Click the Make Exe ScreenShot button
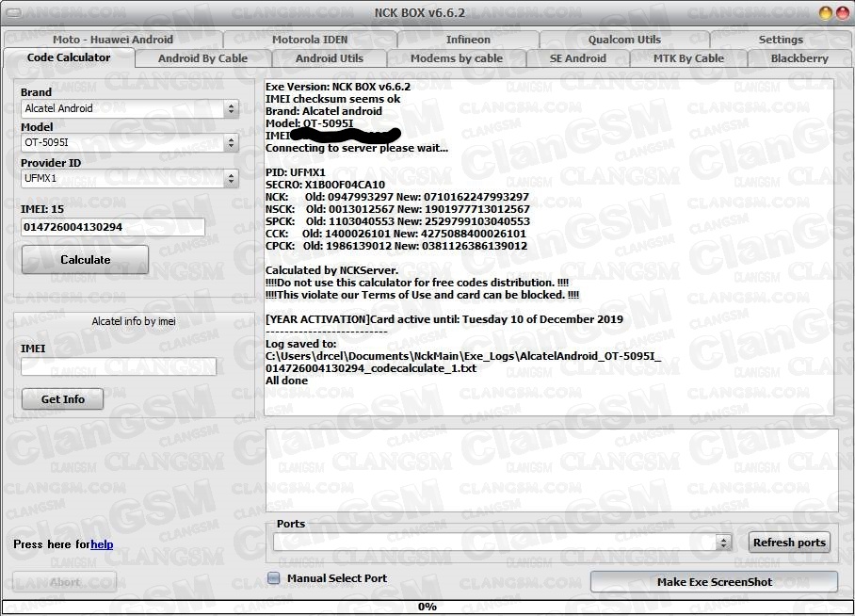 [x=714, y=582]
